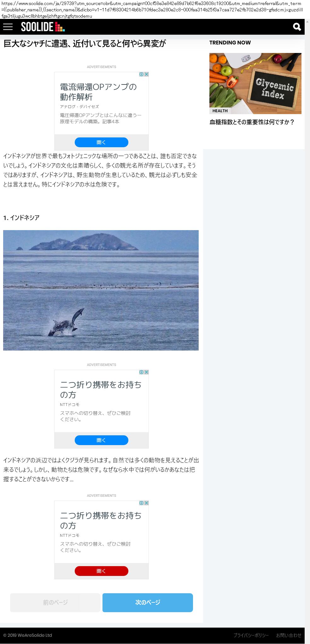Open the Glycemic Index trending thumbnail
310x644 pixels.
coord(255,83)
